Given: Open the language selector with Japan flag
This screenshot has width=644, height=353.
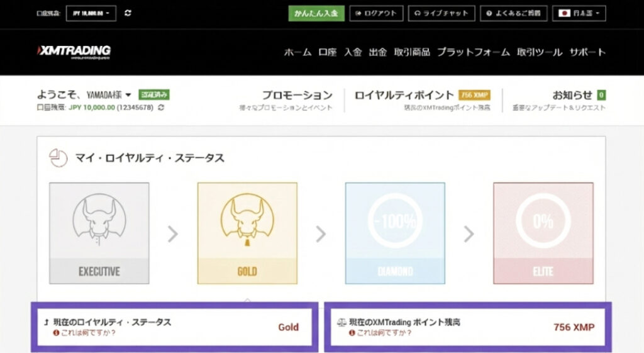Looking at the screenshot, I should pyautogui.click(x=579, y=13).
